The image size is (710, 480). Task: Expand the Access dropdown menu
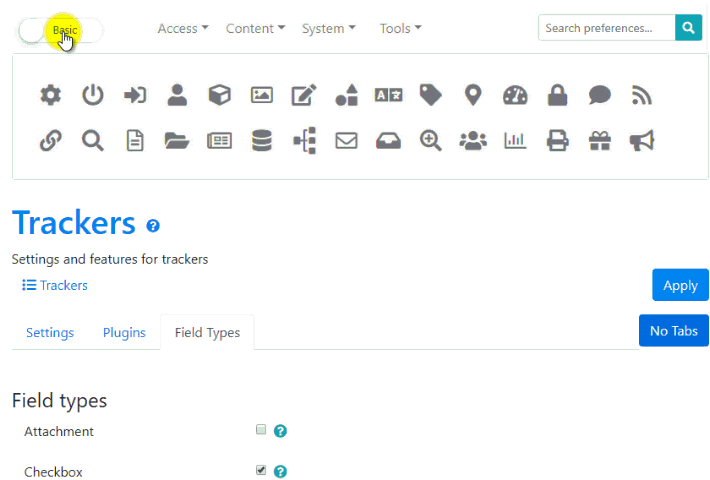(x=183, y=29)
